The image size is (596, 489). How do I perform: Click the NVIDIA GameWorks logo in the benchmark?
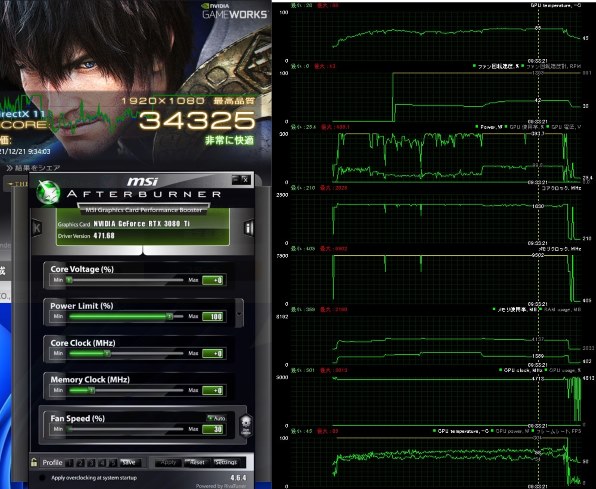point(235,11)
